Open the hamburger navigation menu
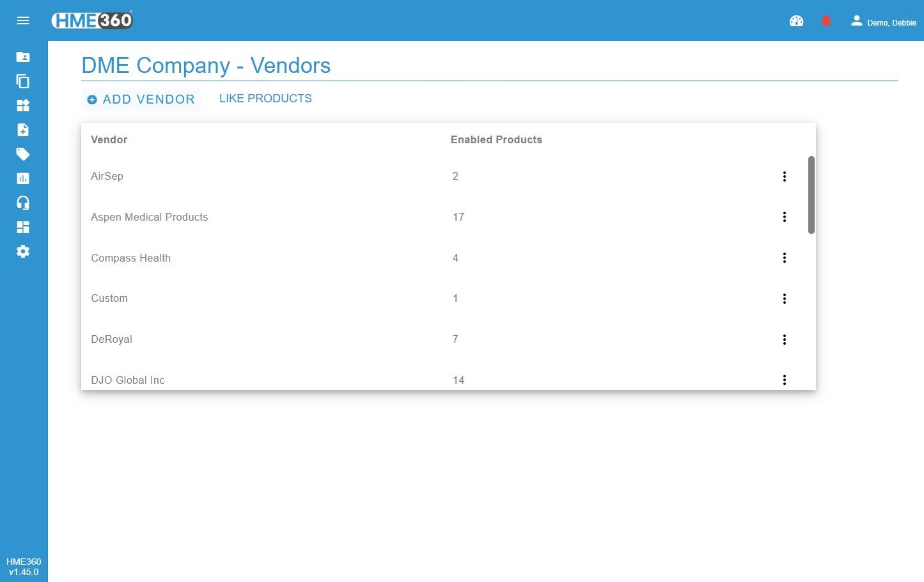Image resolution: width=924 pixels, height=582 pixels. (x=23, y=20)
